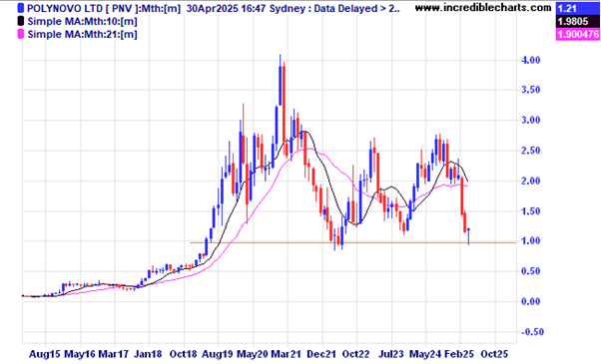Click the black Simple MA 10 legend swatch
Viewport: 601px width, 364px height.
coord(21,21)
